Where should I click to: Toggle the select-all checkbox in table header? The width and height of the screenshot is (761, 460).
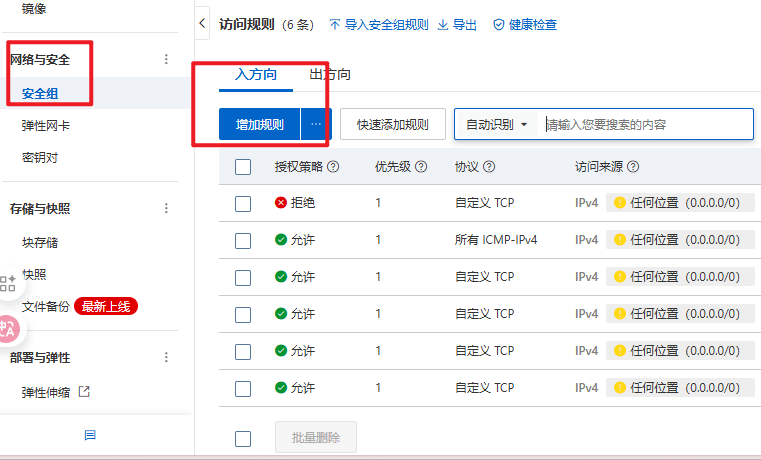243,167
